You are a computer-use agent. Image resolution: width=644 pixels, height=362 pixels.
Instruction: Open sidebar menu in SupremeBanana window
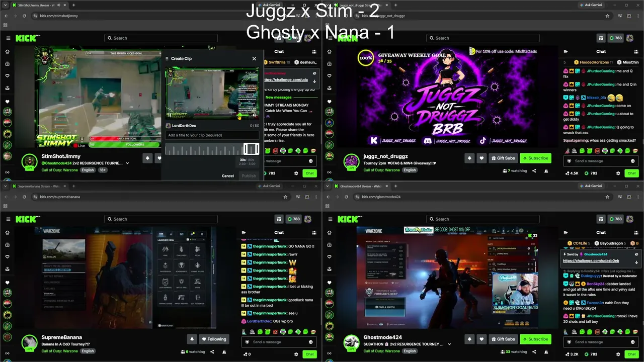click(8, 219)
